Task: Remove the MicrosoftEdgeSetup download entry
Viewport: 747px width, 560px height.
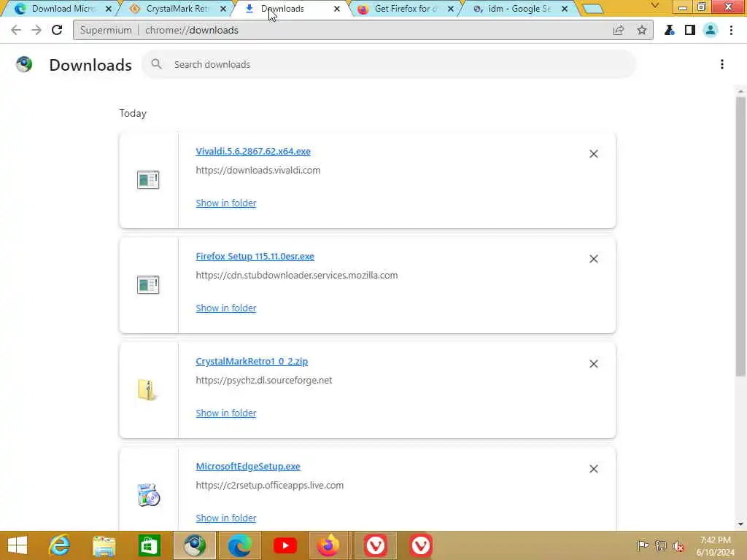Action: tap(594, 469)
